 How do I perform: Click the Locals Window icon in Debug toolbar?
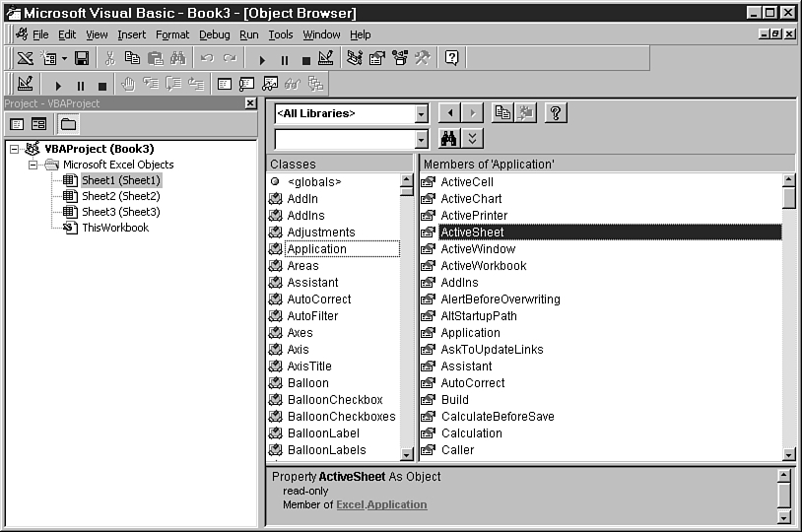pyautogui.click(x=225, y=85)
